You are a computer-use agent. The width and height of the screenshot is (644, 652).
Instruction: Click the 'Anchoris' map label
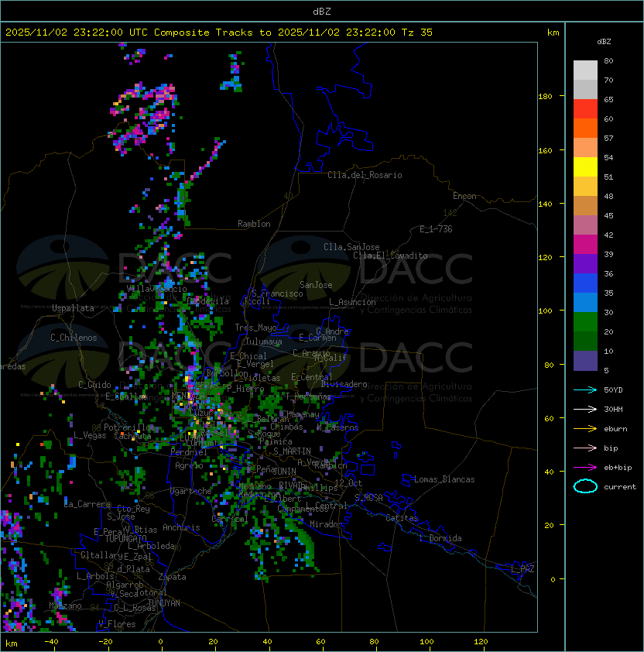coord(181,527)
